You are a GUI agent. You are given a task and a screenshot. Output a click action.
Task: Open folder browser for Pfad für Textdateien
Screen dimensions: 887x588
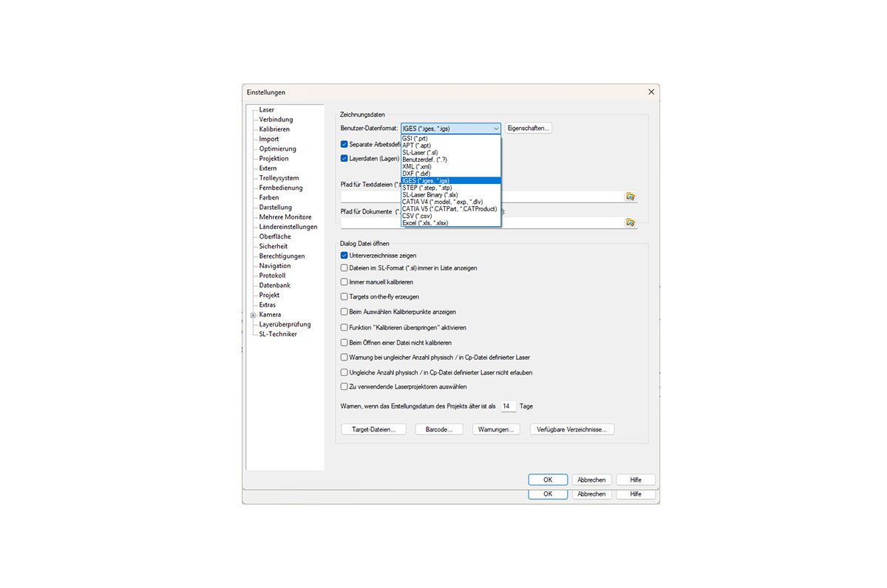630,196
